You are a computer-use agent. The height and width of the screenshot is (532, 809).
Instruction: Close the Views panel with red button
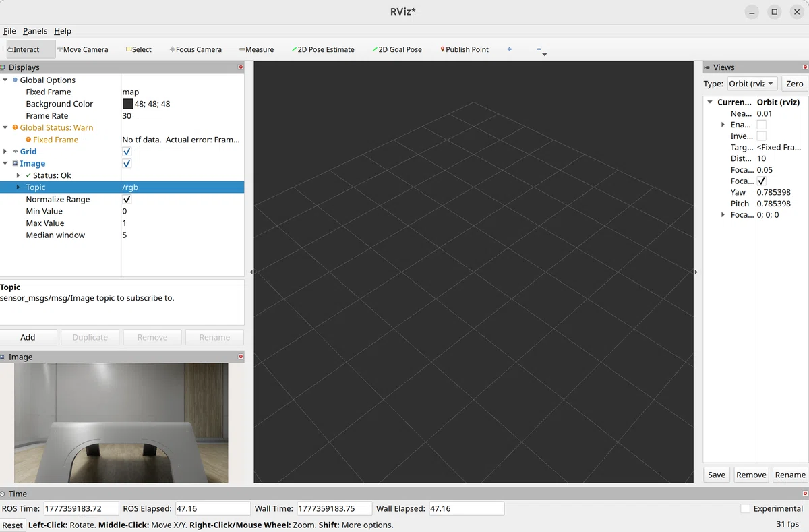[x=805, y=67]
